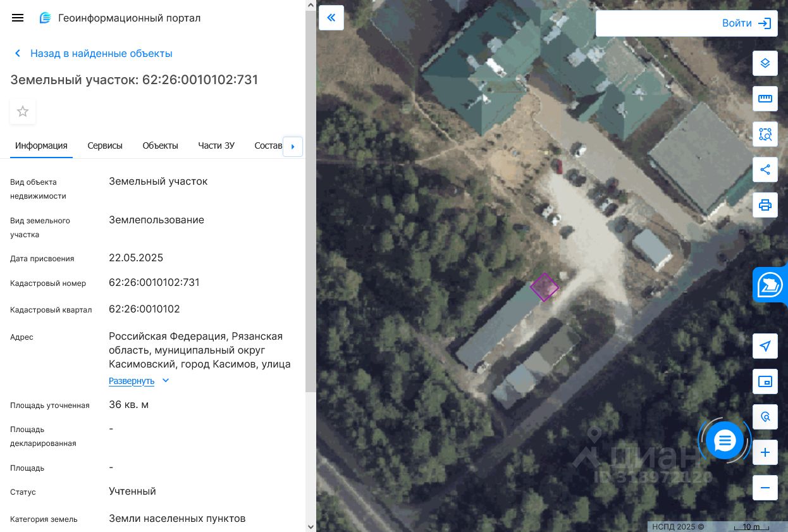The width and height of the screenshot is (788, 532).
Task: Click the scrollbar up arrow
Action: [x=311, y=5]
